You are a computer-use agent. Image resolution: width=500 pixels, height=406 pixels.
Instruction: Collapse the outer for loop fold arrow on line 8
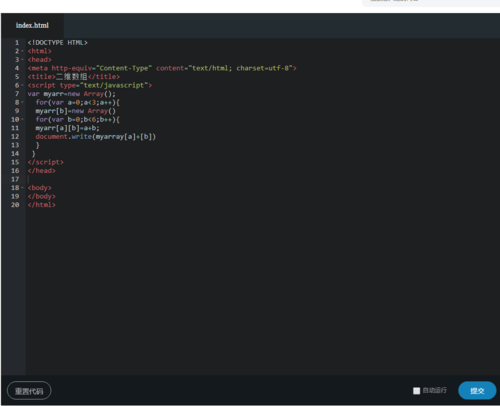tap(22, 102)
